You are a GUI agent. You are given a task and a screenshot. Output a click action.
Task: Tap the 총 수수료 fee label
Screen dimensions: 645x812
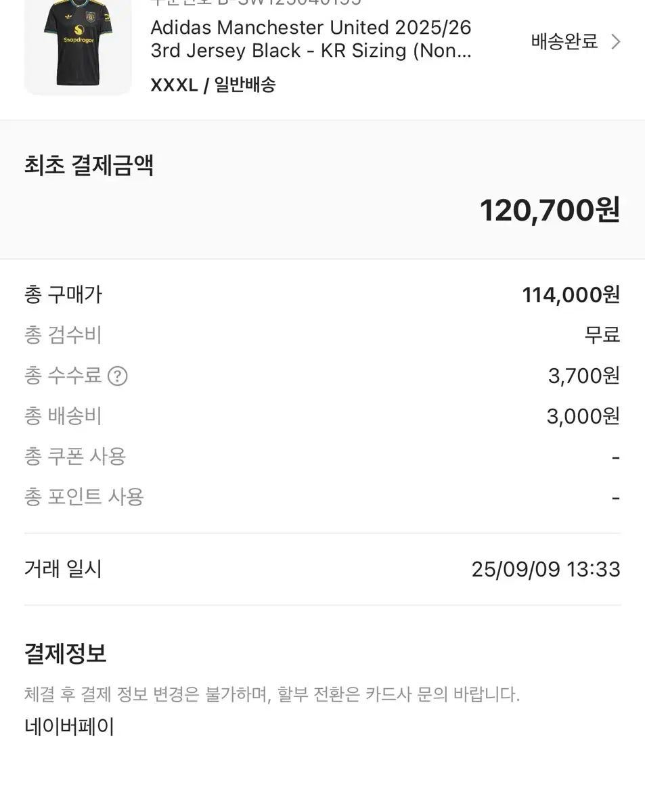tap(63, 376)
